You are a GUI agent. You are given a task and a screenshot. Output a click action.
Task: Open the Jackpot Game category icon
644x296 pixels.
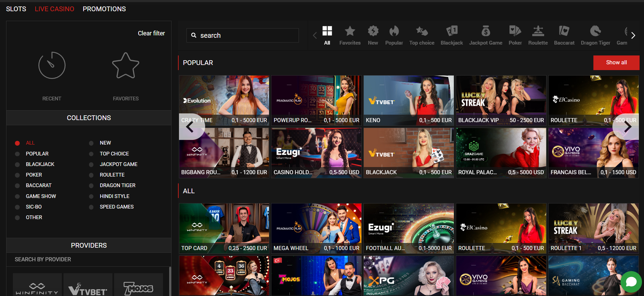485,32
